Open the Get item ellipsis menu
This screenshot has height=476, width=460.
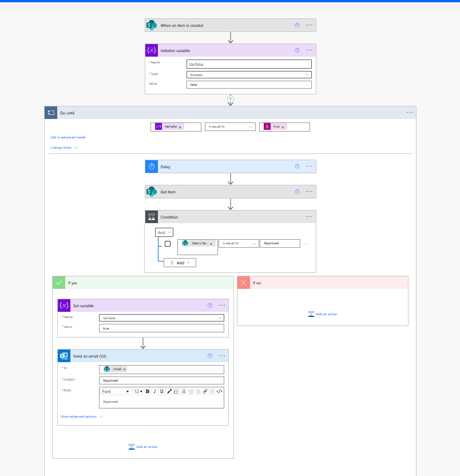click(x=310, y=192)
